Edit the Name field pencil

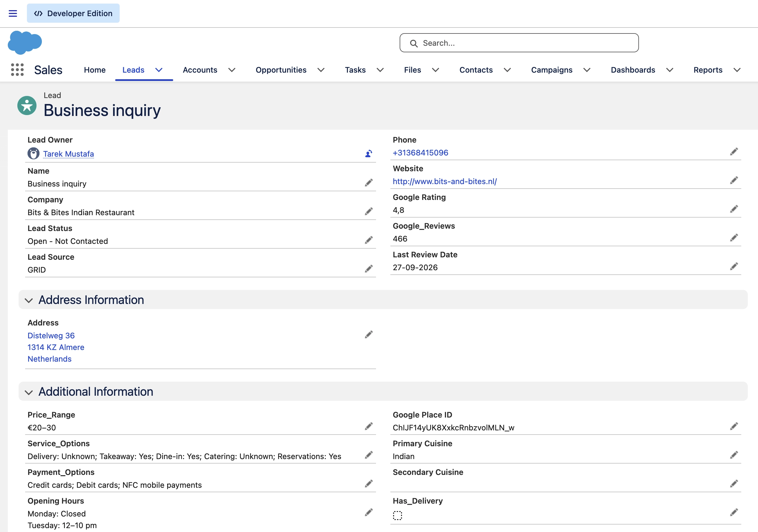tap(369, 183)
